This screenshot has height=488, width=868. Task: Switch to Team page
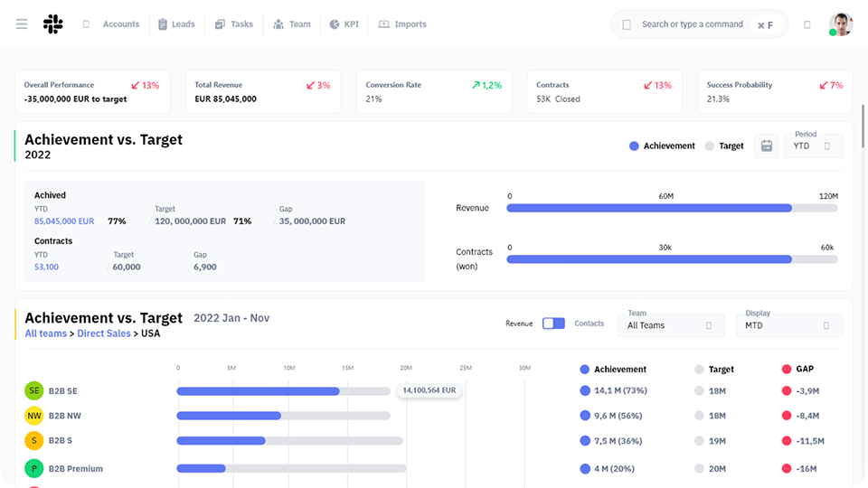point(299,24)
